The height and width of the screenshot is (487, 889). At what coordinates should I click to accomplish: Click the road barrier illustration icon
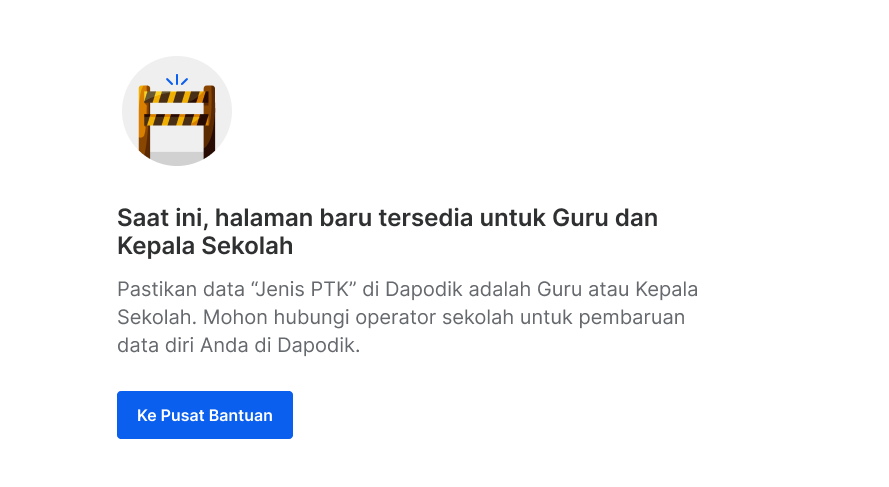click(177, 111)
